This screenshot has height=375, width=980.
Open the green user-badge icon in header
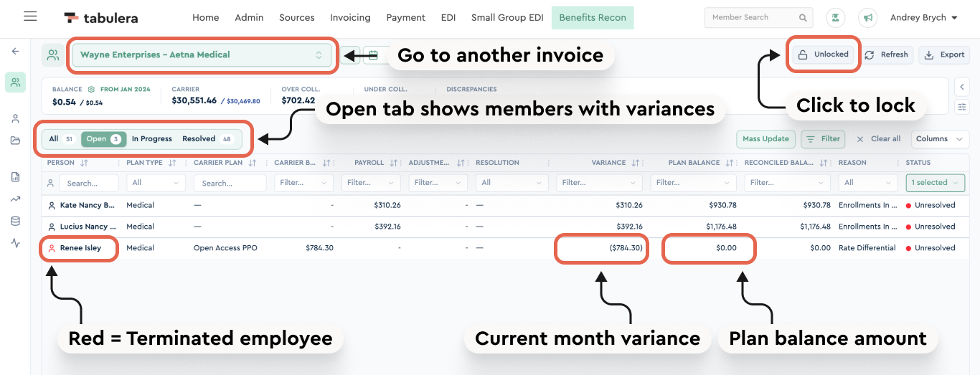click(x=835, y=17)
